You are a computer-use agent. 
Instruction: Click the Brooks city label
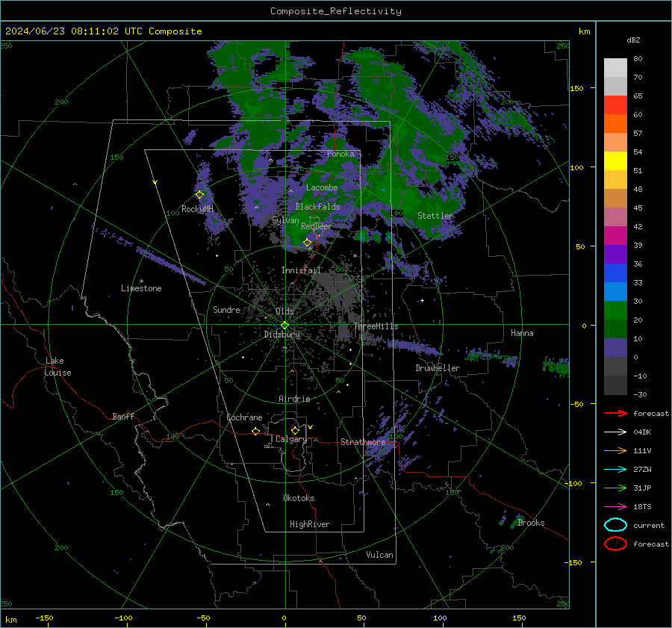coord(531,523)
